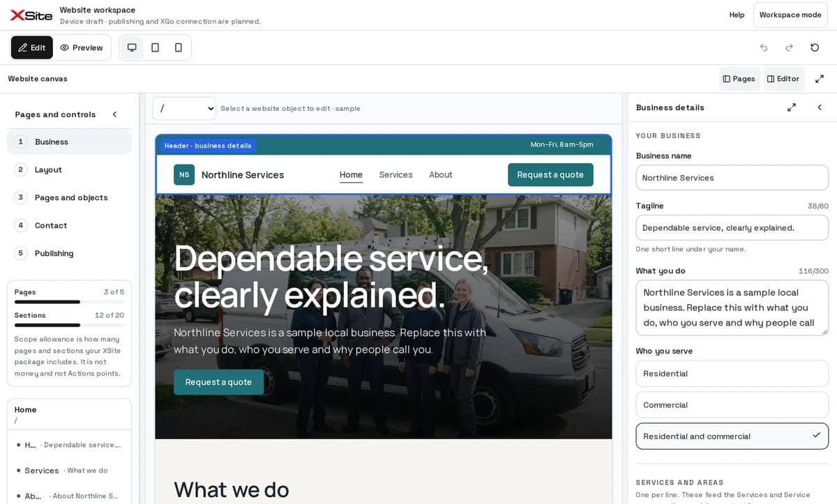Screen dimensions: 837x504
Task: Expand the website canvas to fullscreen
Action: pos(820,79)
